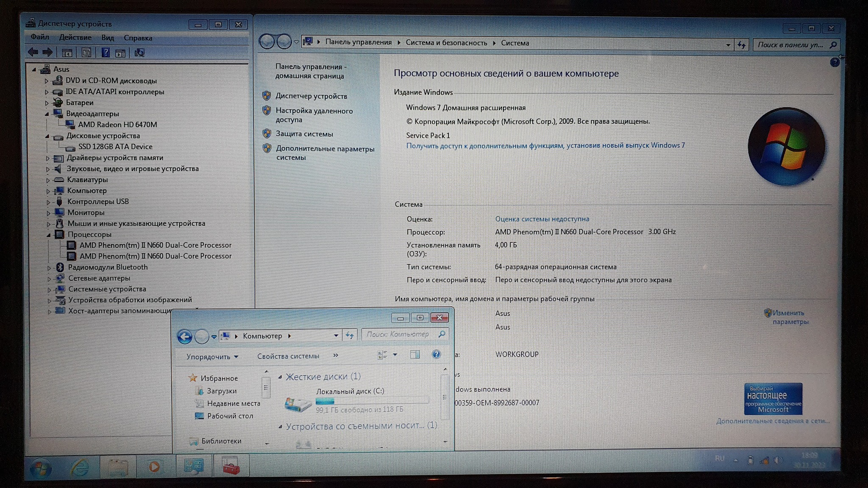Open Windows Media Player from taskbar
Image resolution: width=868 pixels, height=488 pixels.
coord(154,467)
